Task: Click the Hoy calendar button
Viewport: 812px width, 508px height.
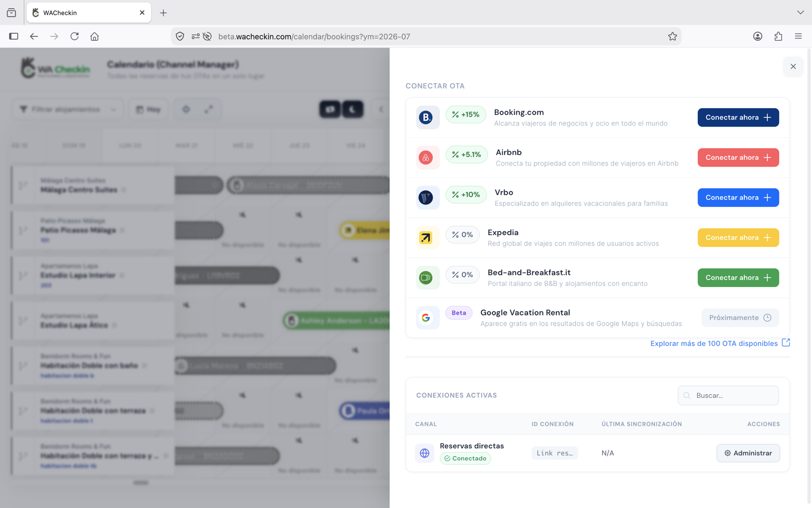Action: [x=148, y=109]
